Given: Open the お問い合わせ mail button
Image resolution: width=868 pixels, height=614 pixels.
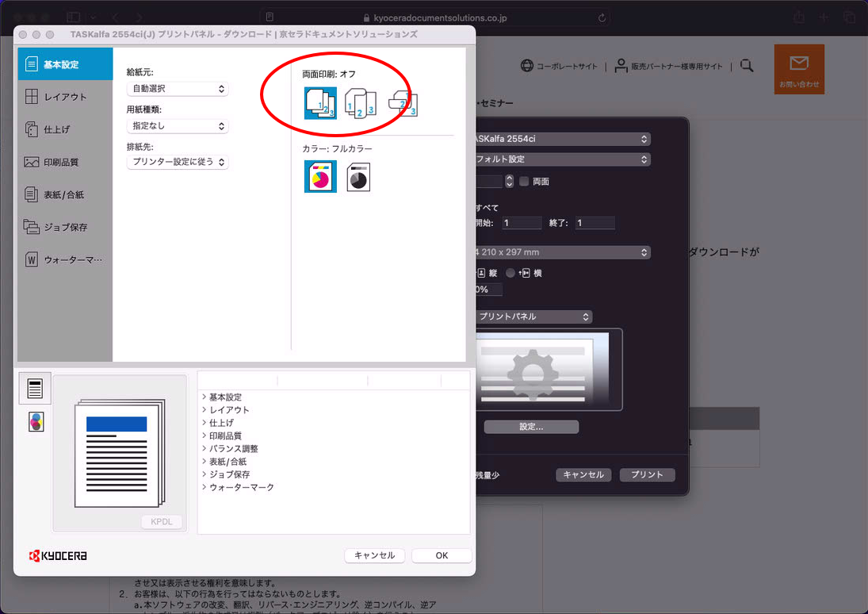Looking at the screenshot, I should tap(799, 69).
